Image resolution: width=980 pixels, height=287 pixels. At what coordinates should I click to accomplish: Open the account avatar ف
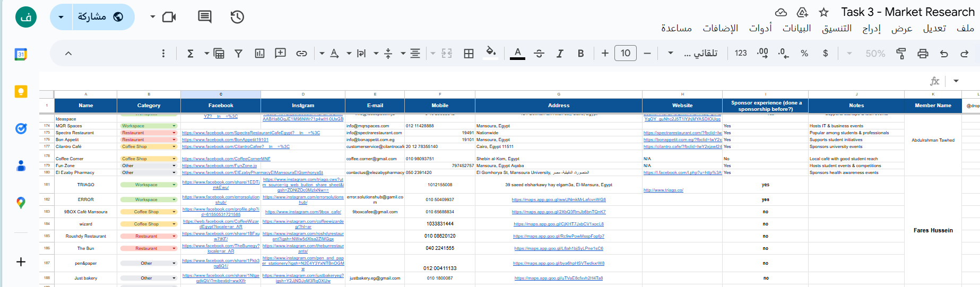click(x=26, y=17)
